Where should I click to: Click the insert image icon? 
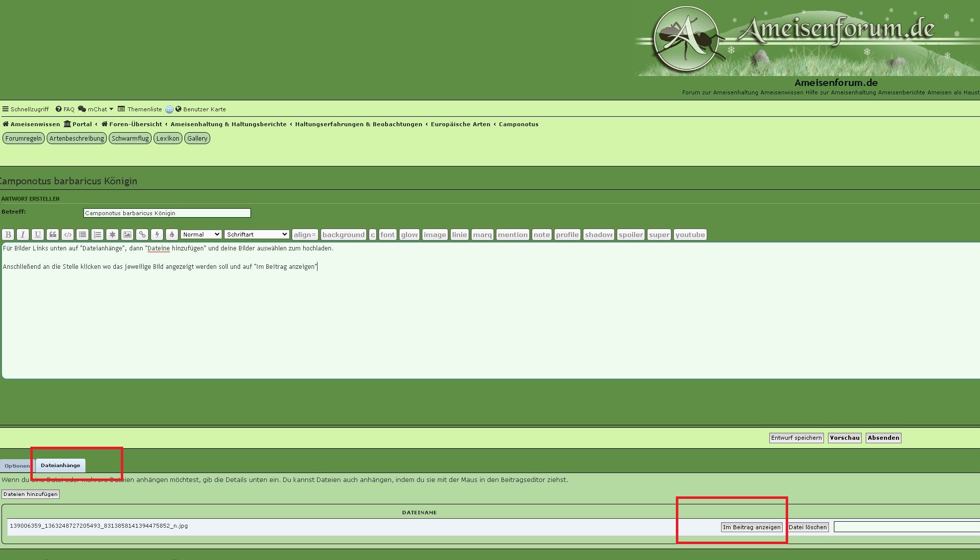(x=127, y=235)
